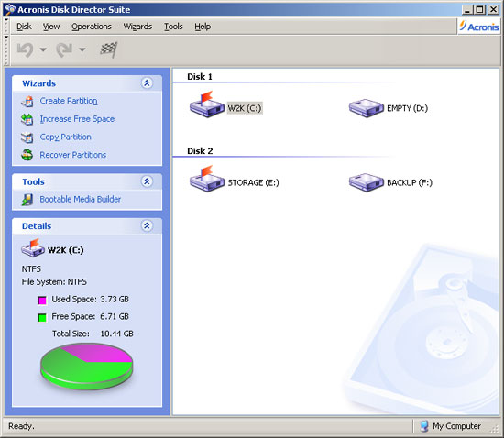Click the Redo arrow icon in toolbar
Image resolution: width=504 pixels, height=438 pixels.
tap(64, 49)
